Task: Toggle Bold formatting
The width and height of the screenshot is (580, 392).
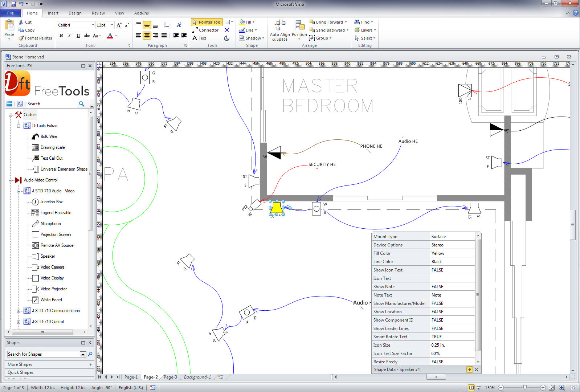Action: click(61, 36)
